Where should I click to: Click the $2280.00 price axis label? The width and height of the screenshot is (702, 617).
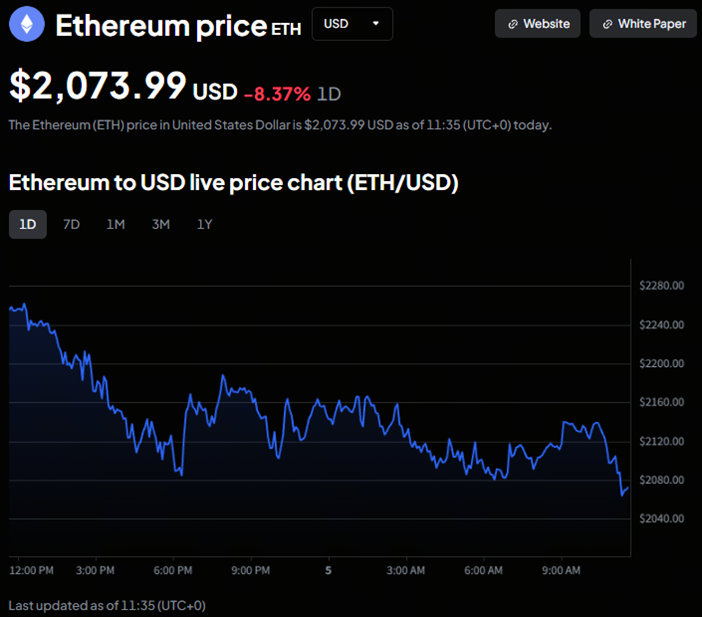coord(661,286)
